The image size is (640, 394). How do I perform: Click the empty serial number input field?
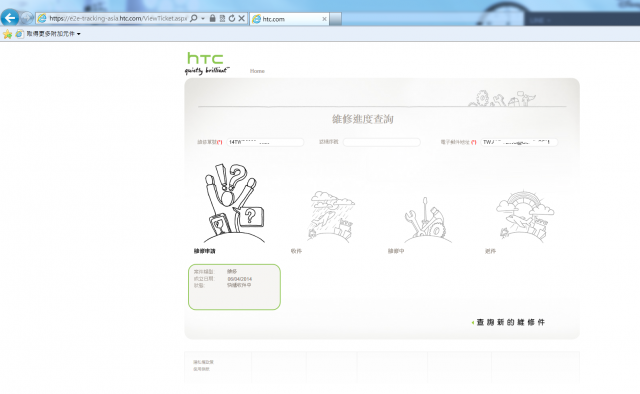[382, 142]
